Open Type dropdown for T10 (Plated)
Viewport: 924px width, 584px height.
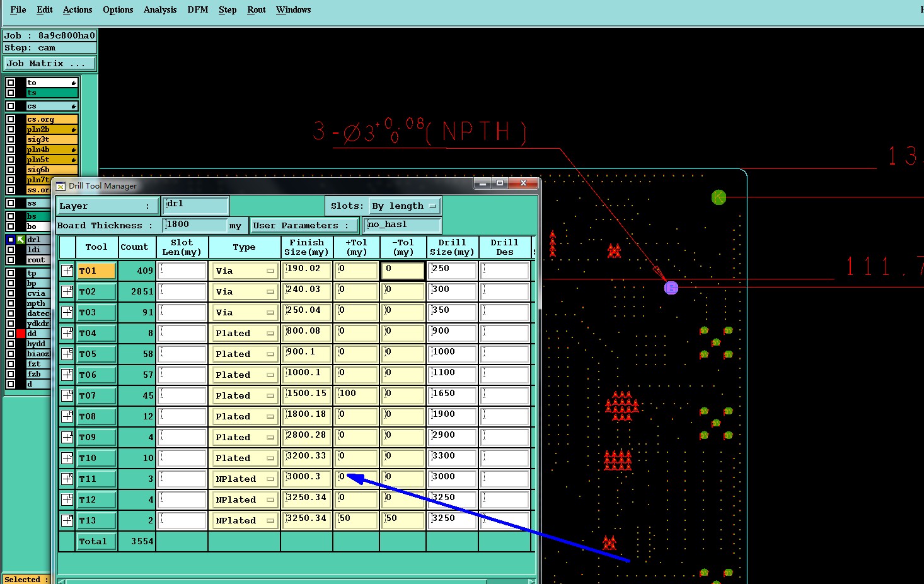coord(245,458)
